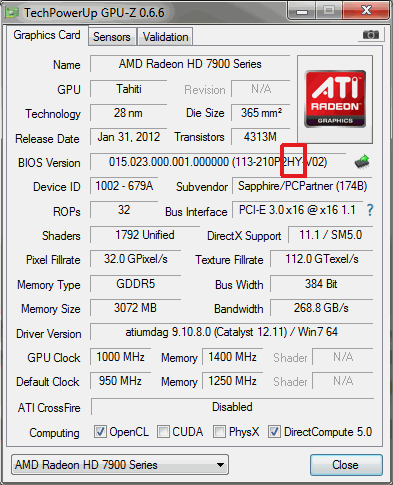The width and height of the screenshot is (393, 485).
Task: Click the Close button
Action: tap(346, 465)
